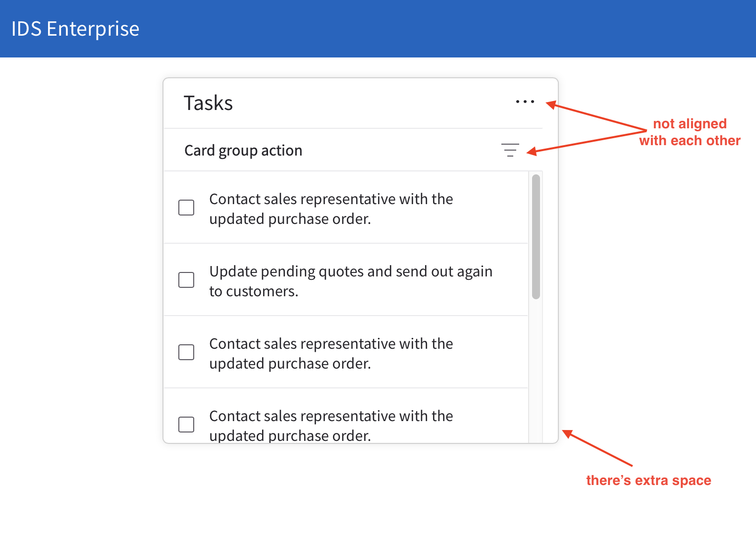This screenshot has width=756, height=538.
Task: Open the Tasks card three-dot more actions menu
Action: point(525,102)
